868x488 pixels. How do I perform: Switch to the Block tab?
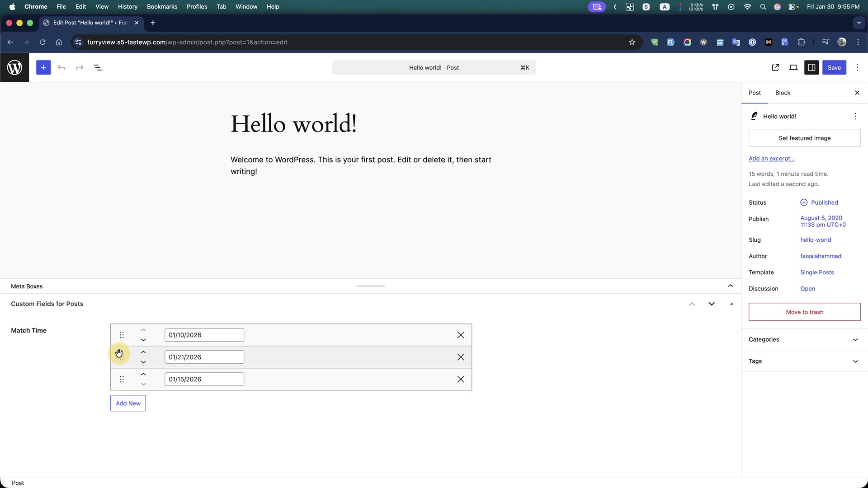tap(783, 93)
